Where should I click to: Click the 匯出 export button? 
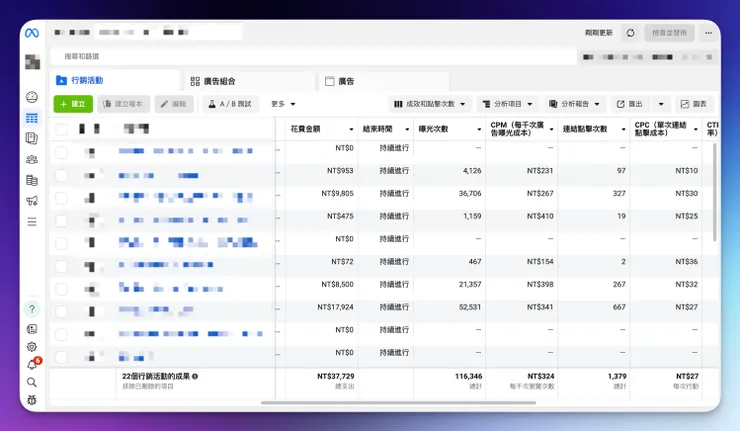pos(630,104)
